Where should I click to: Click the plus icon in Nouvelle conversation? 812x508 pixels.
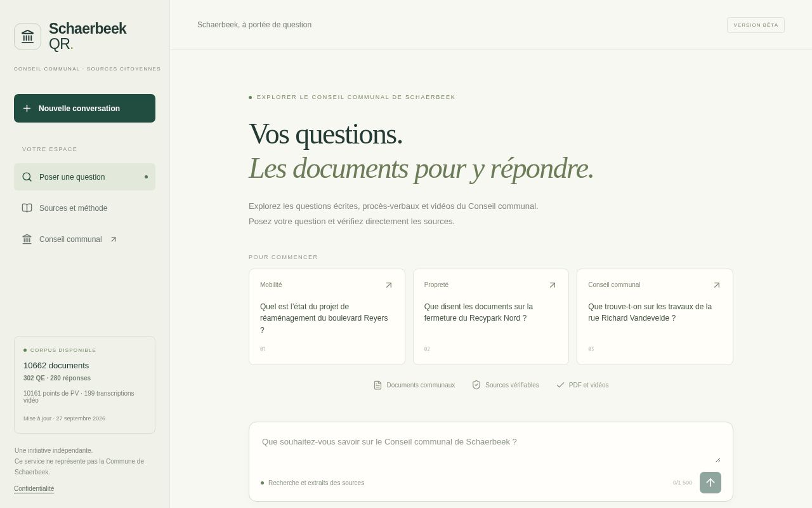pyautogui.click(x=27, y=109)
